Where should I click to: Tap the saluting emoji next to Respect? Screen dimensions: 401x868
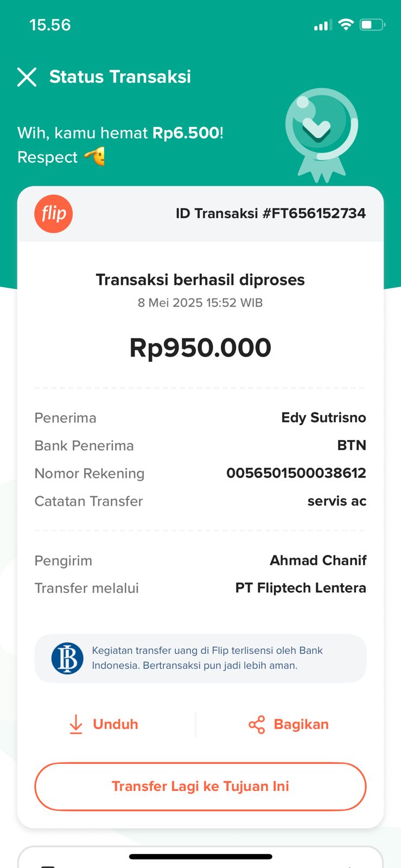coord(94,157)
